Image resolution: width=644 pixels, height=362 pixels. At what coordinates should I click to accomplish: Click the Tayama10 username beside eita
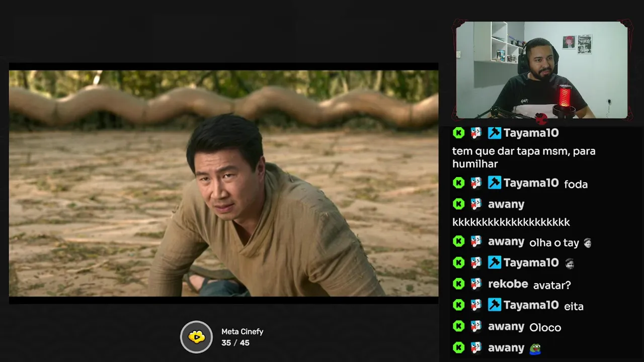[531, 305]
